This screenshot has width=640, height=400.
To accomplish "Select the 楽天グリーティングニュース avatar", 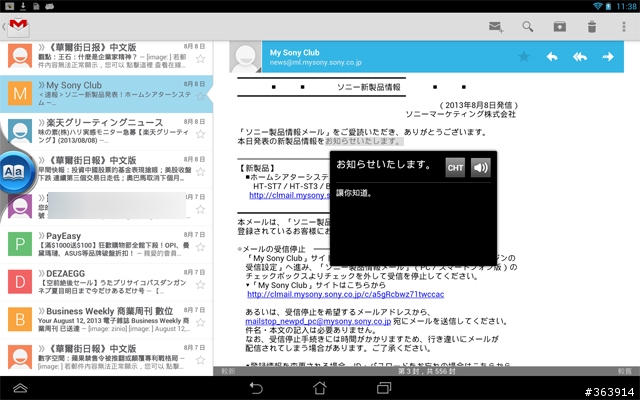I will coord(20,131).
